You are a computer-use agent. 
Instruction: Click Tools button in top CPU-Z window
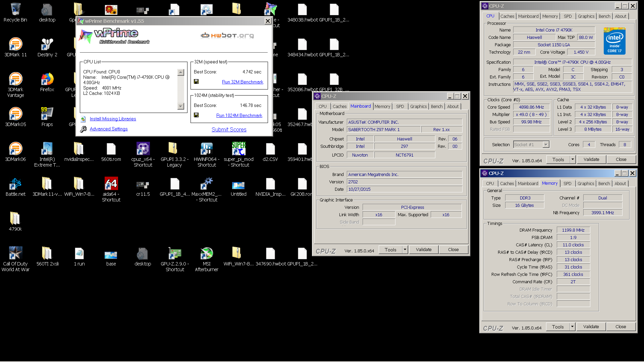point(558,160)
